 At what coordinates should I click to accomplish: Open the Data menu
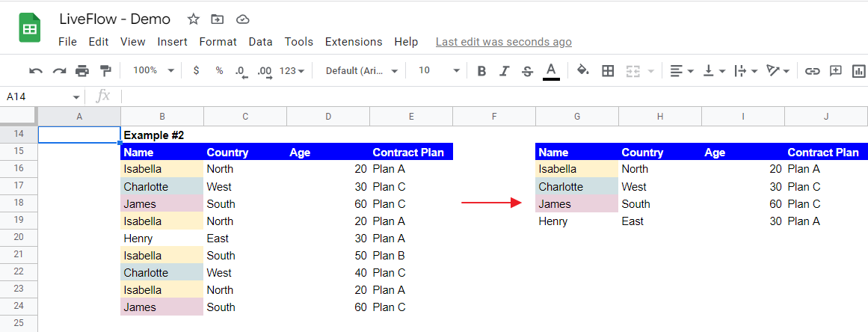[261, 42]
